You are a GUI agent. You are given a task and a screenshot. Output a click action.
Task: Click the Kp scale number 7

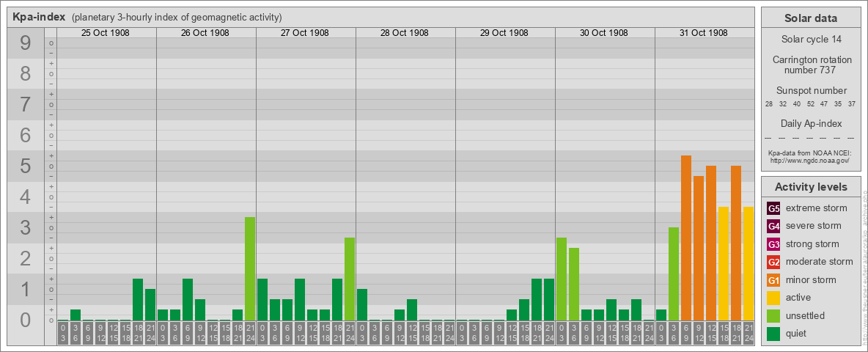pyautogui.click(x=25, y=105)
